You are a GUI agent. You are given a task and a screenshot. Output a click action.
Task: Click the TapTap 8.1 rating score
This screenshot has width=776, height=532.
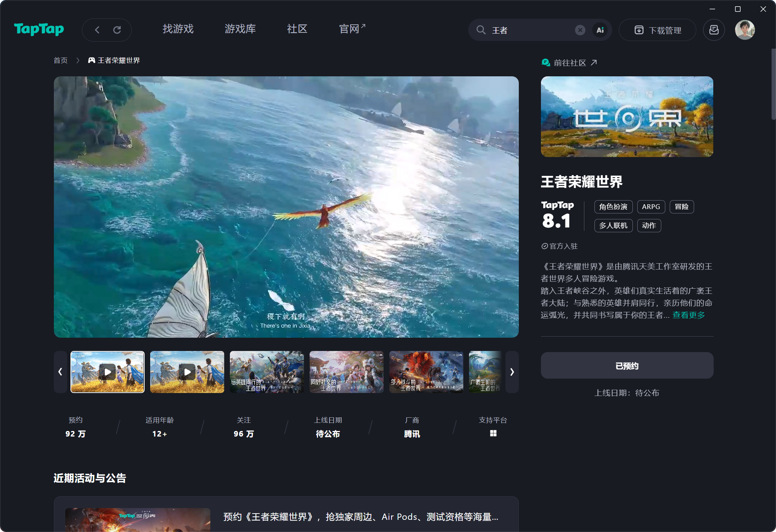(558, 215)
